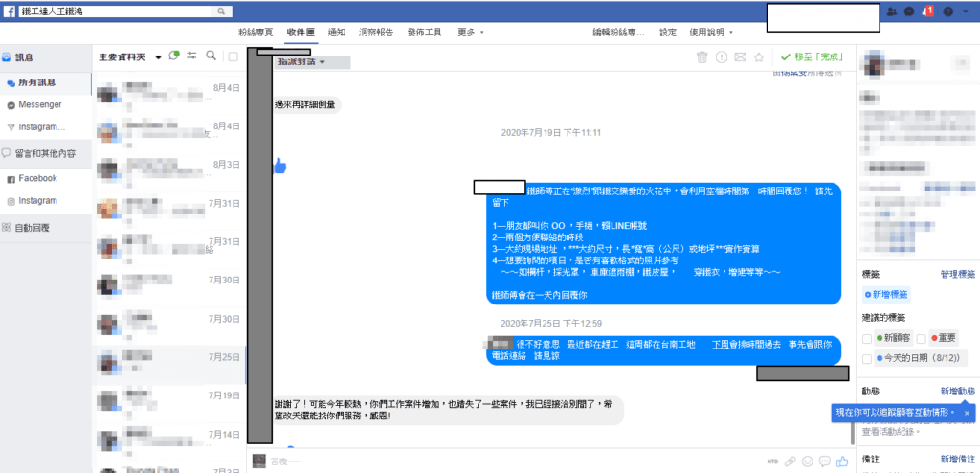
Task: Send a thumbs-up like in the reply box
Action: click(842, 462)
